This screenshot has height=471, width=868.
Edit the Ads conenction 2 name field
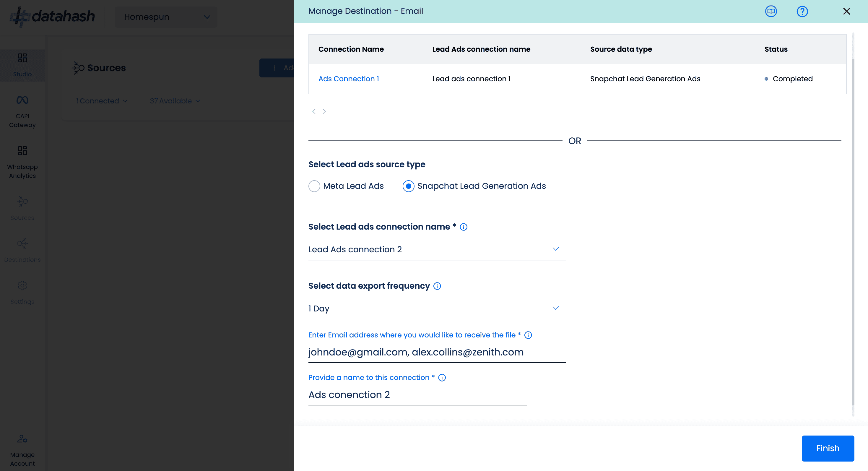pos(417,394)
